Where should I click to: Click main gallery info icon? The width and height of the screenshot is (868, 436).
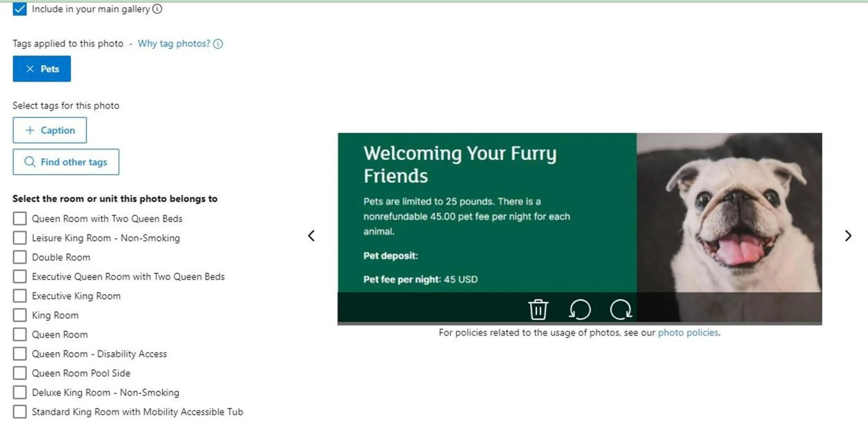(x=157, y=9)
